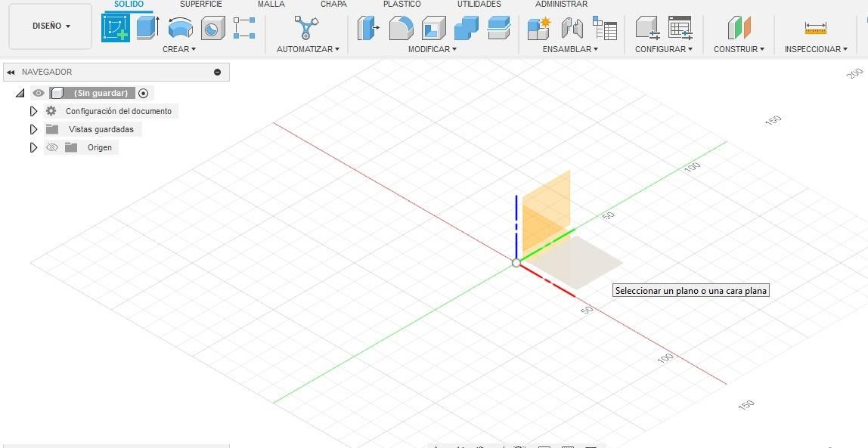
Task: Expand the Origen tree node
Action: (x=34, y=147)
